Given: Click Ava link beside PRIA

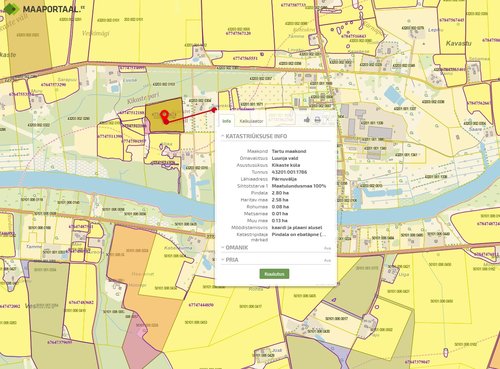Looking at the screenshot, I should pyautogui.click(x=327, y=260).
